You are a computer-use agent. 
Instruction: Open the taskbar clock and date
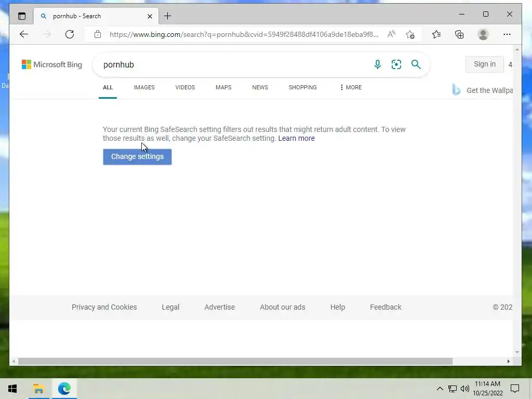click(x=488, y=389)
